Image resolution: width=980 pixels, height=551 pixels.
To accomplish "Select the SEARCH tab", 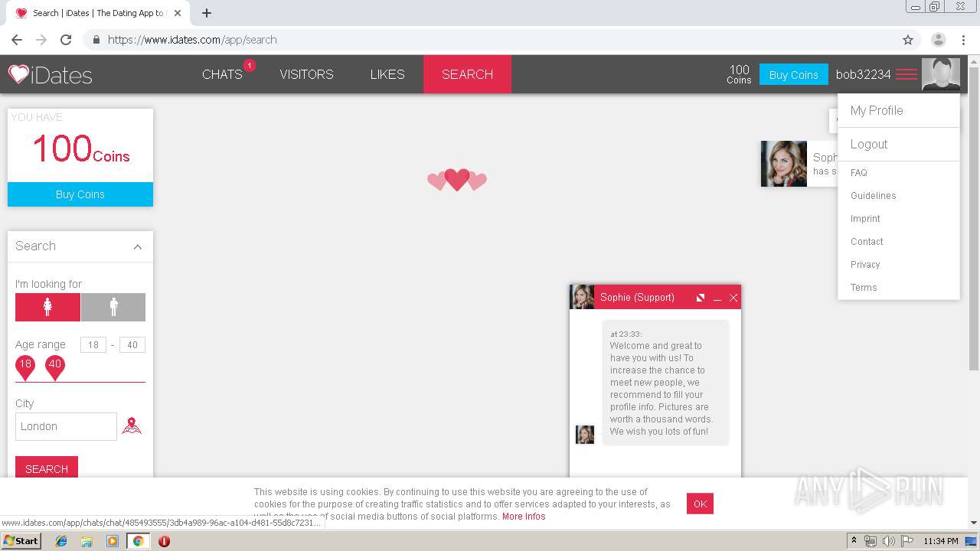I will pos(467,74).
